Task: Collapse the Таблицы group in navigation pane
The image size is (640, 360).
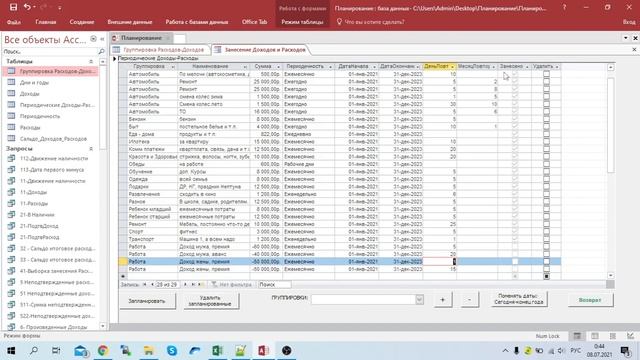Action: coord(91,61)
